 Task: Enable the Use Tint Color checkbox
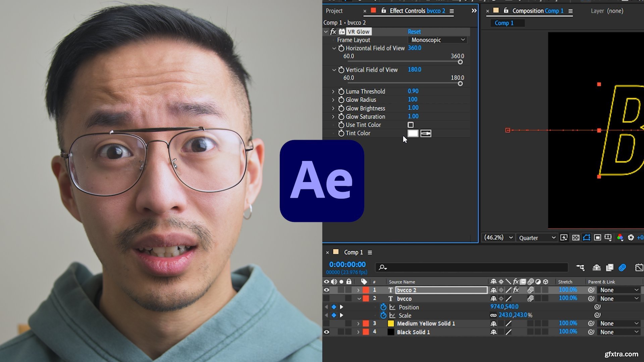411,125
